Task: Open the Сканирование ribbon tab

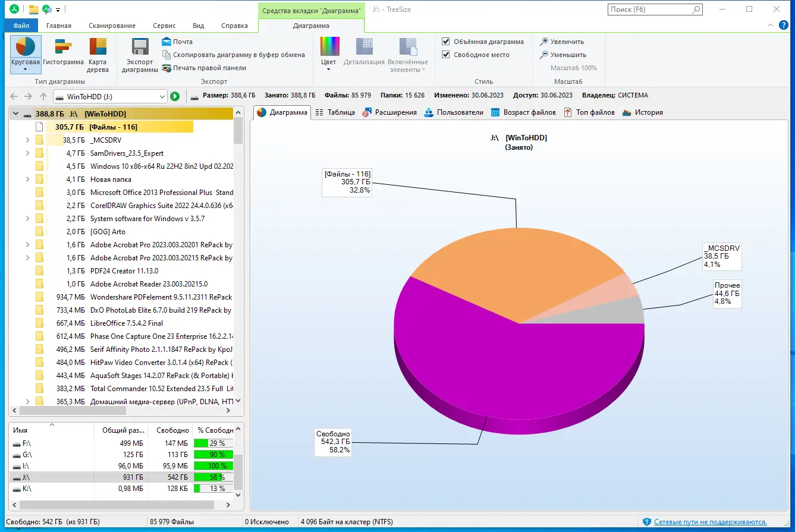Action: coord(112,26)
